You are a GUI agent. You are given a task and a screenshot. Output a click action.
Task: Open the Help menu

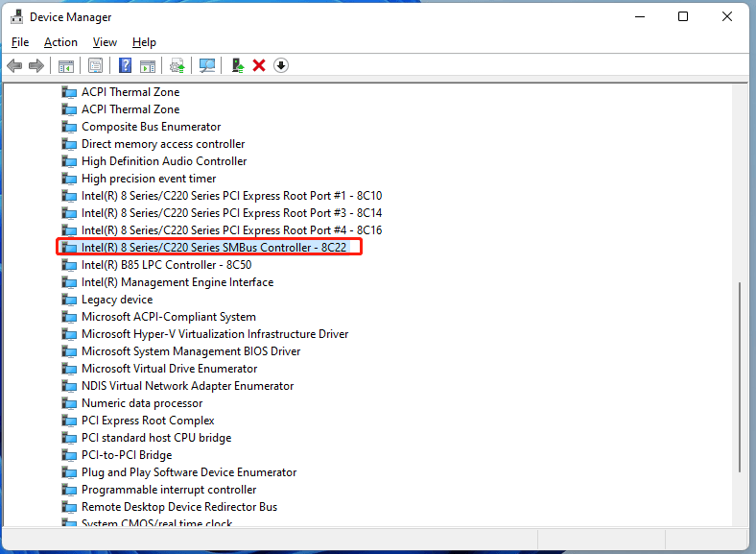pos(144,42)
